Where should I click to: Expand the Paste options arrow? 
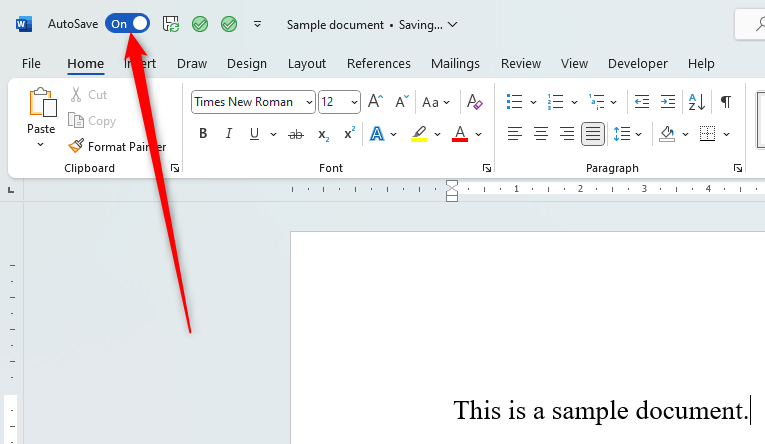point(40,144)
